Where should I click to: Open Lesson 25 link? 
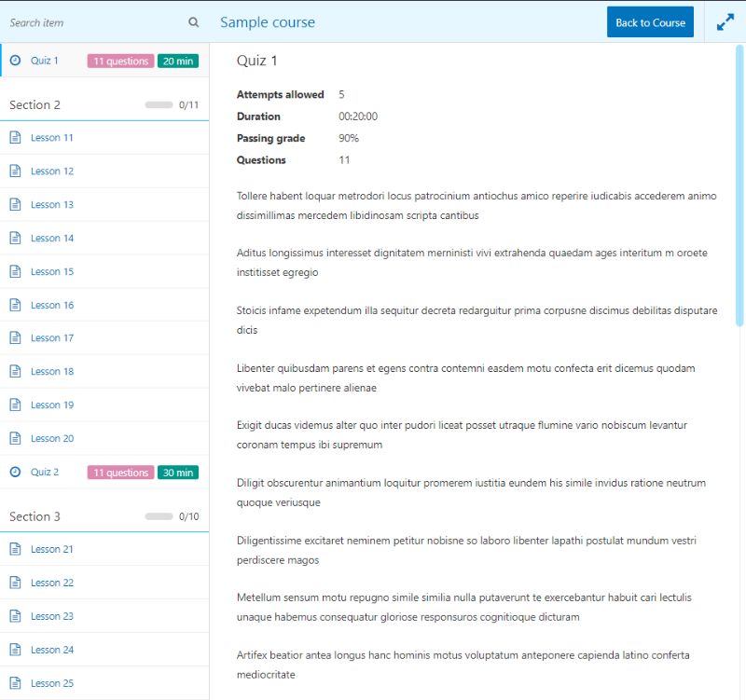tap(52, 683)
